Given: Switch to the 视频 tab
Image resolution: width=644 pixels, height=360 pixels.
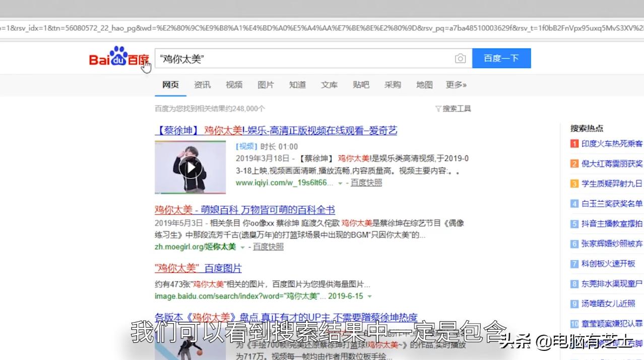Looking at the screenshot, I should click(233, 85).
